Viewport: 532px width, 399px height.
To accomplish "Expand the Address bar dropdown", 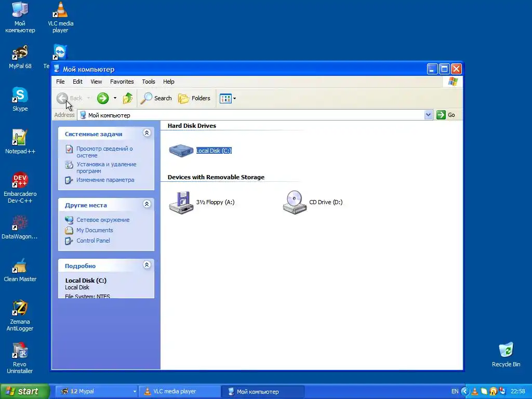I will [428, 115].
